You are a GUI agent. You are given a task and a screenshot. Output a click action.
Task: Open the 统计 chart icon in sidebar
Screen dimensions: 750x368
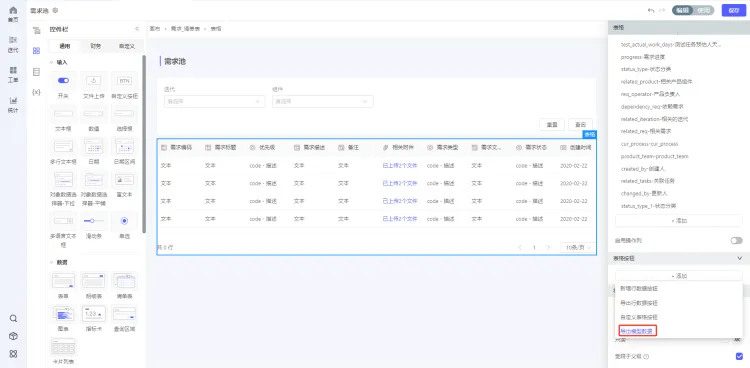pyautogui.click(x=13, y=100)
